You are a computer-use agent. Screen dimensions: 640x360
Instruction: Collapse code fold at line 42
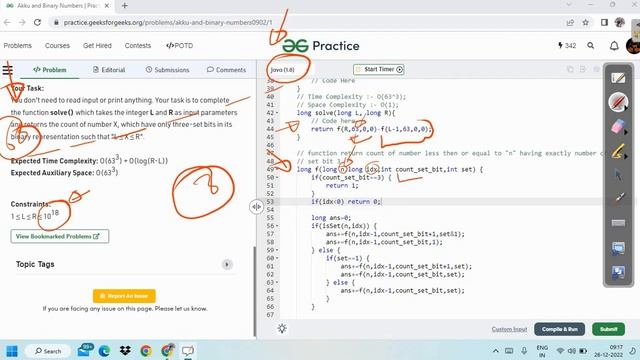278,113
